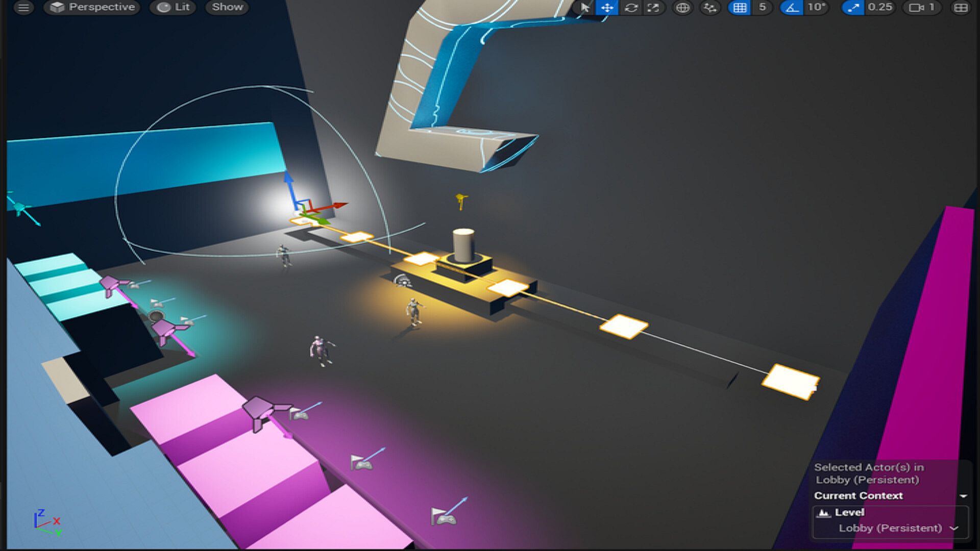Change grid snap value 5
This screenshot has width=980, height=551.
coord(763,7)
